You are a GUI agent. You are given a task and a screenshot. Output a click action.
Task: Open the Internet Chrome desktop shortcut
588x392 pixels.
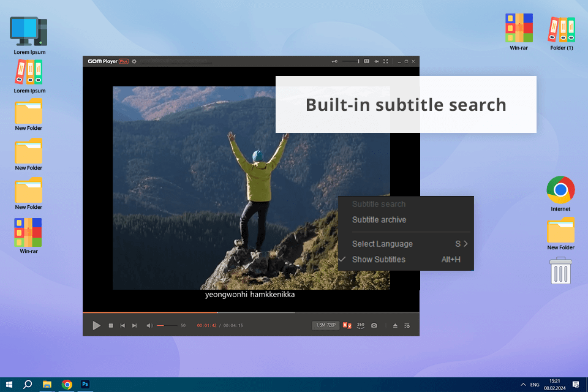pos(560,194)
